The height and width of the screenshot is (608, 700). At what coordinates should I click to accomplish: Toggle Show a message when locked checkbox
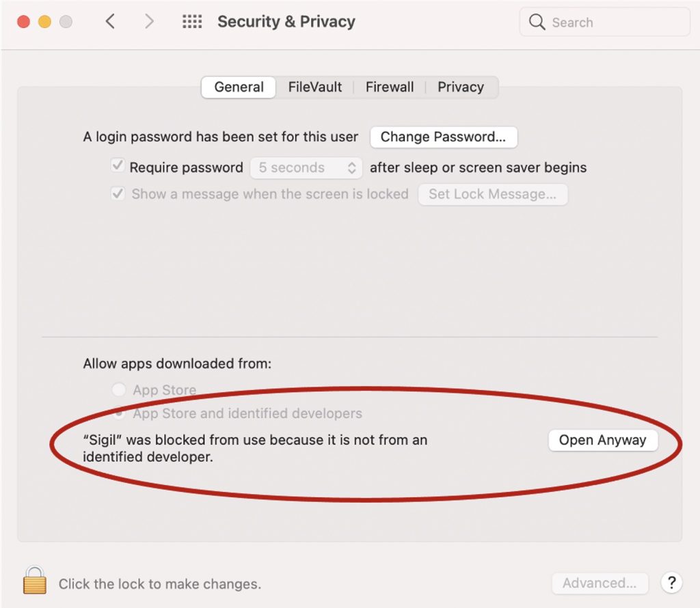[118, 193]
